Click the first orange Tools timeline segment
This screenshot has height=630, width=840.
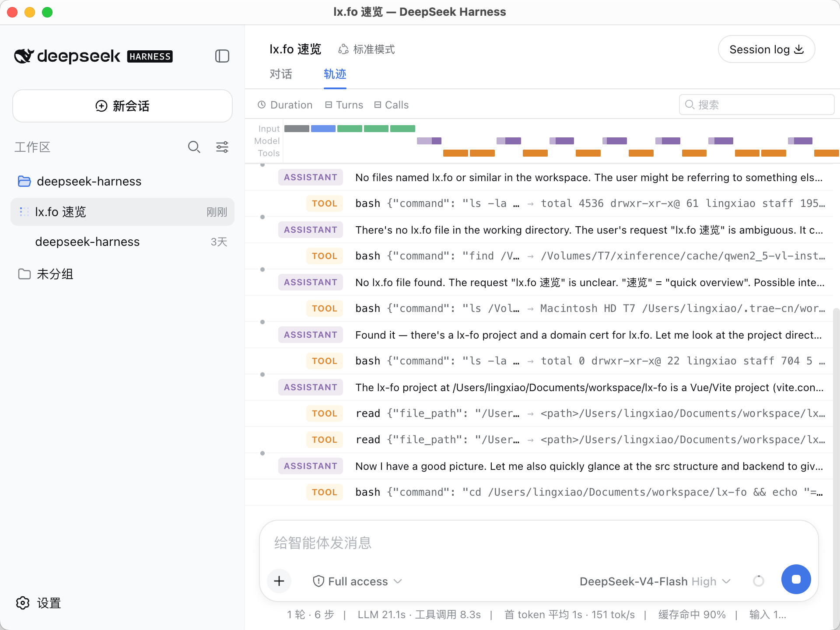pyautogui.click(x=455, y=153)
